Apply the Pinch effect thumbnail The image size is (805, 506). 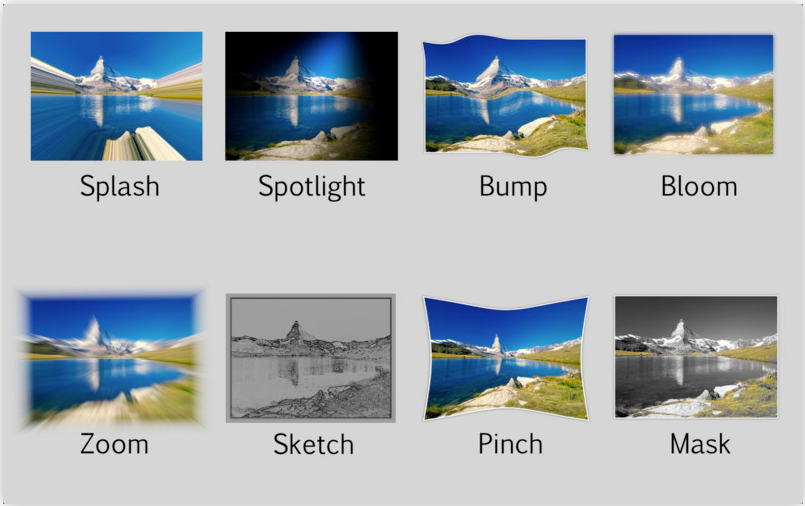[506, 358]
